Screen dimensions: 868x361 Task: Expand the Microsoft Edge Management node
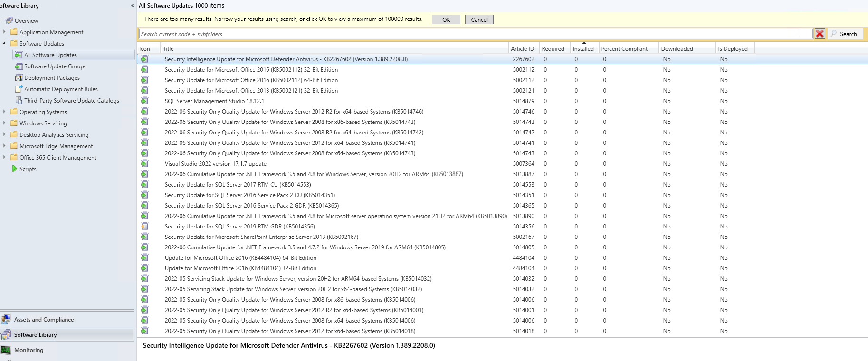[4, 146]
